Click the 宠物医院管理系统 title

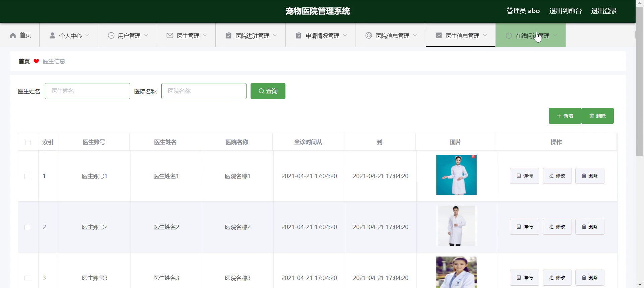[x=318, y=11]
